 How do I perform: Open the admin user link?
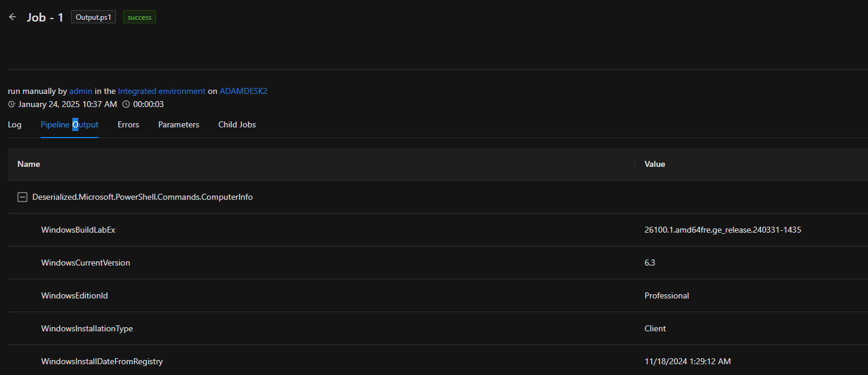coord(81,91)
